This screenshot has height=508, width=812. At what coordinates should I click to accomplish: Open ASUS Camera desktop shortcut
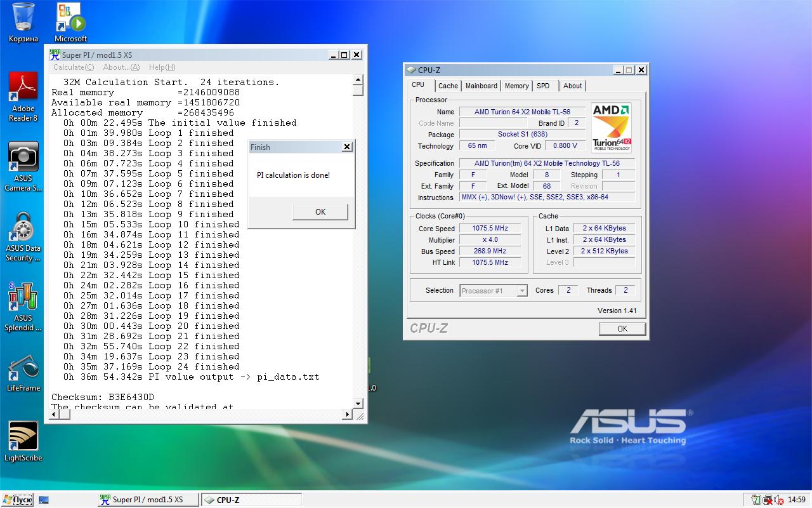[23, 166]
